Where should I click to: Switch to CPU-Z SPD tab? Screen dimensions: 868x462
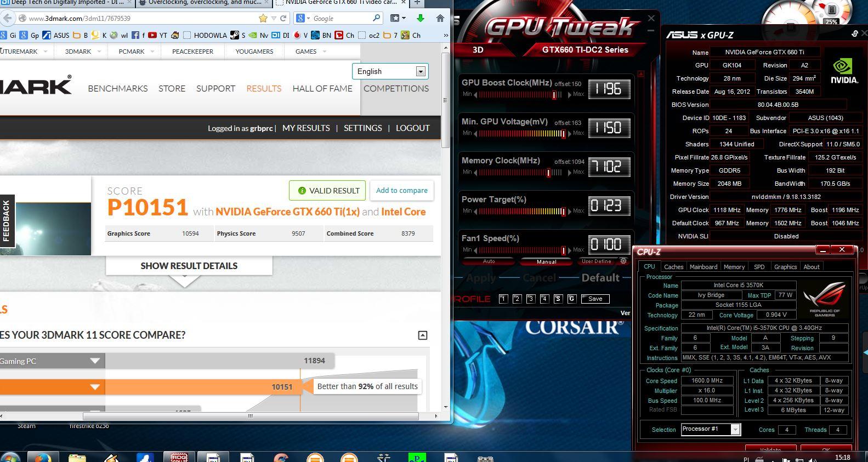point(759,267)
